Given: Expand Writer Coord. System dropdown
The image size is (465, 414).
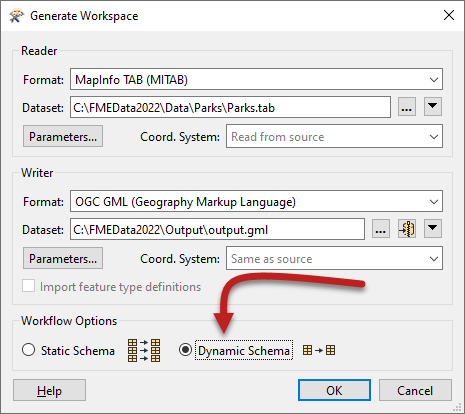Looking at the screenshot, I should coord(334,258).
